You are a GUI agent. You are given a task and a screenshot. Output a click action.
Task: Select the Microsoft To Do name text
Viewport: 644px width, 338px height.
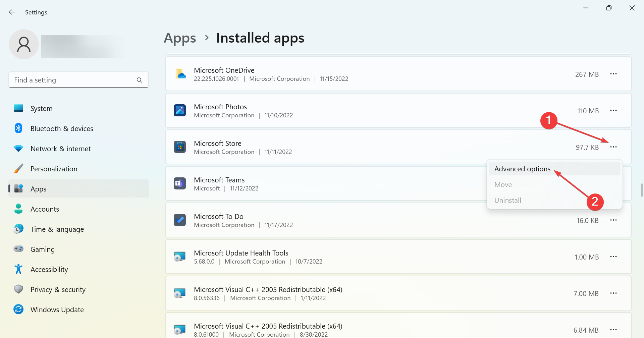coord(219,216)
